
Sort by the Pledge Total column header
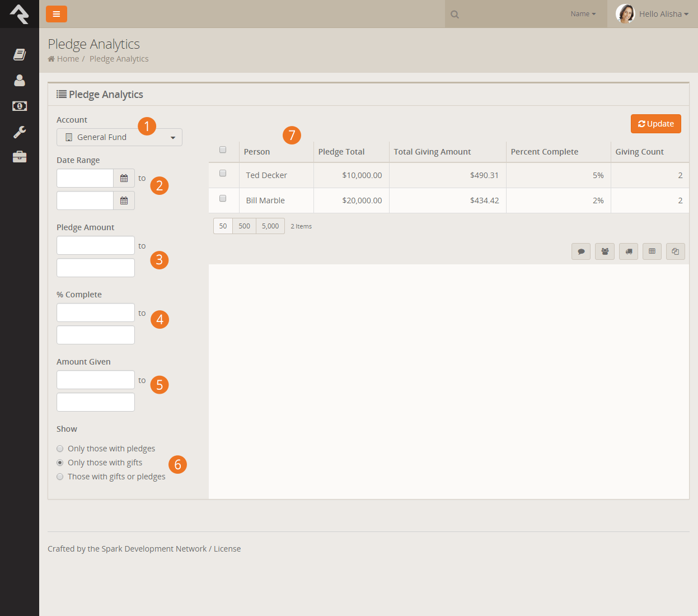[341, 152]
